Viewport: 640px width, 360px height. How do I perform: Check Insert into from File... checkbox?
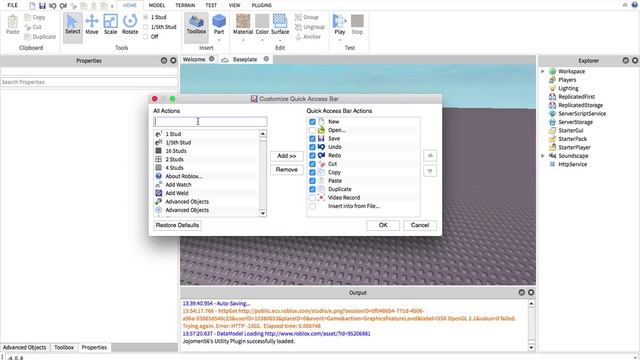[312, 206]
